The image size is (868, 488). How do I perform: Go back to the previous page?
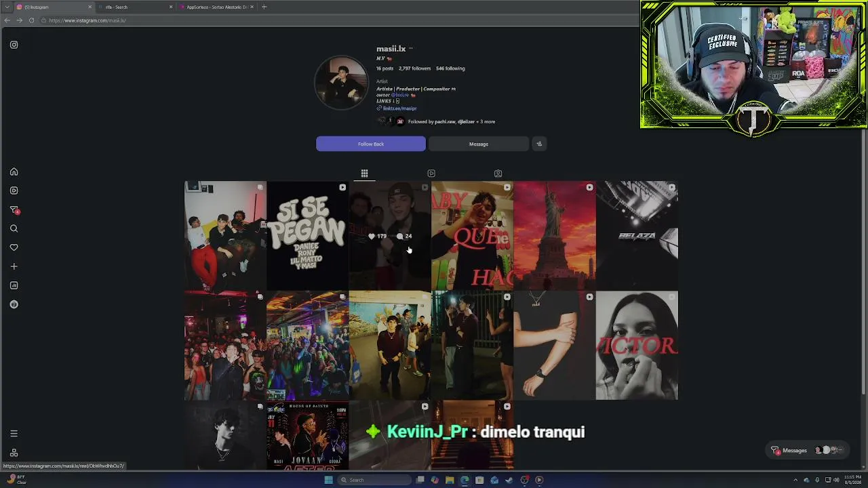pos(7,20)
